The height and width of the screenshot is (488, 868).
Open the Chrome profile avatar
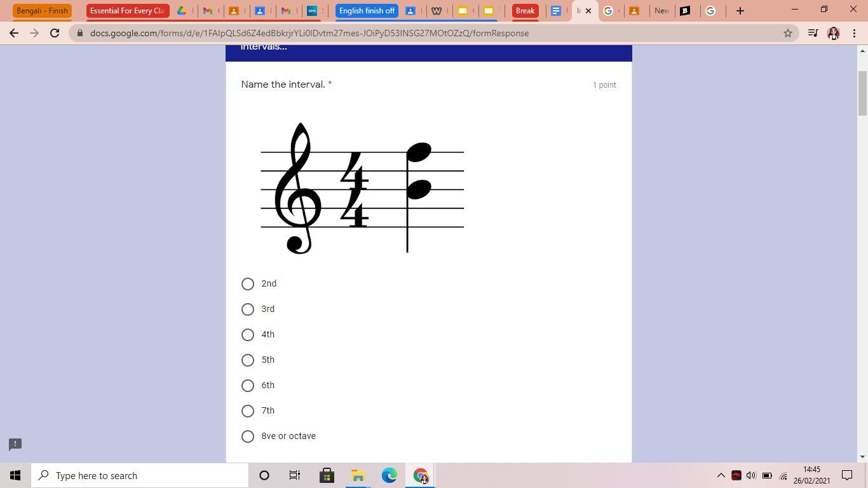pos(834,33)
